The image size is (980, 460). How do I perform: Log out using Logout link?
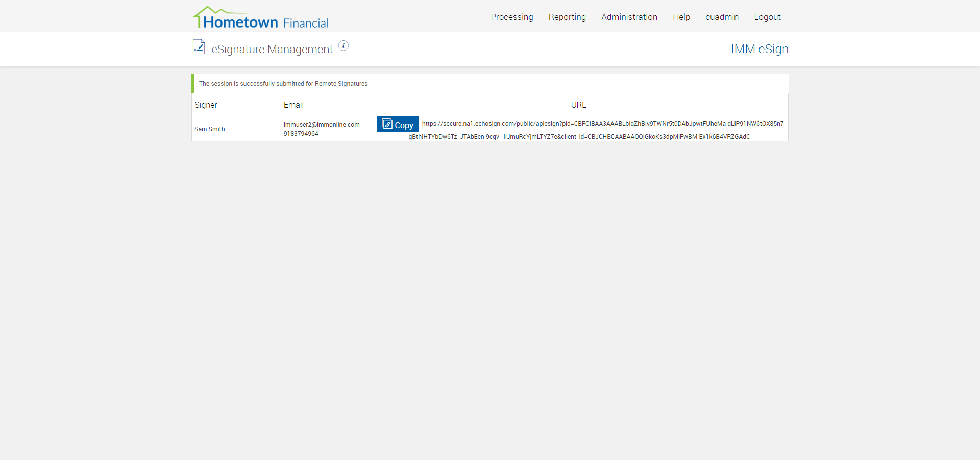click(x=767, y=17)
